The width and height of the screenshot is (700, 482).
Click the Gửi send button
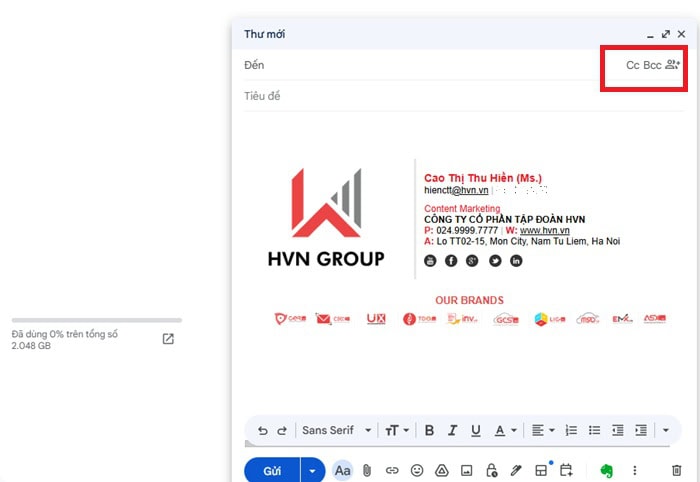tap(272, 470)
